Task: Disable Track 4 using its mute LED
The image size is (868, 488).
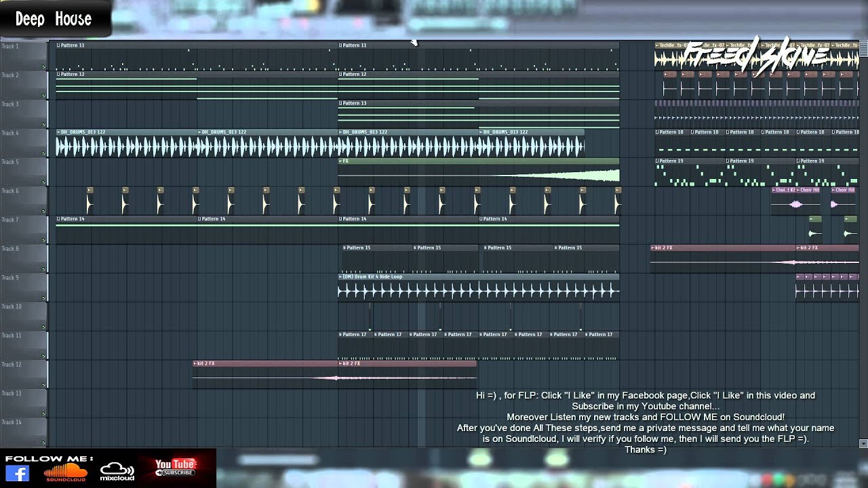Action: point(43,154)
